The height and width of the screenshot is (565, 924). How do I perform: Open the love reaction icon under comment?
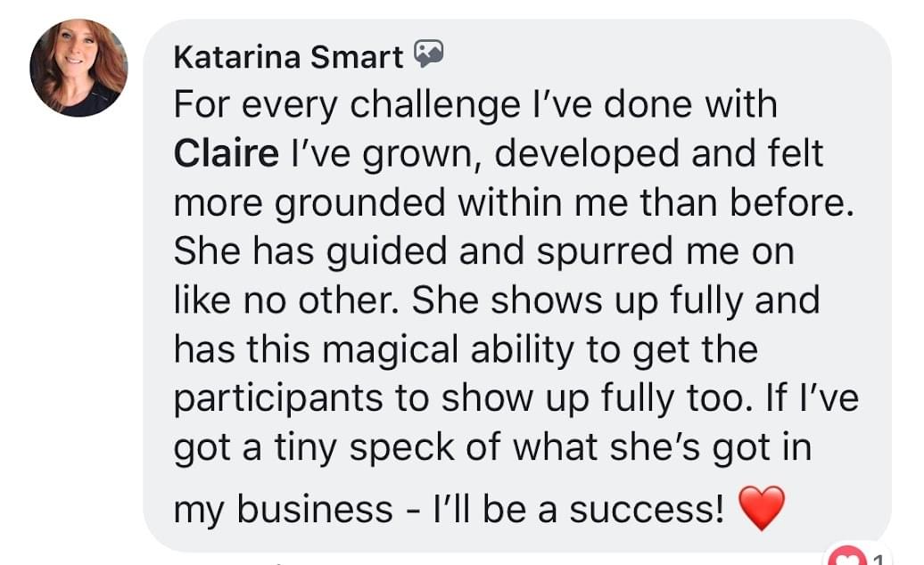(846, 556)
